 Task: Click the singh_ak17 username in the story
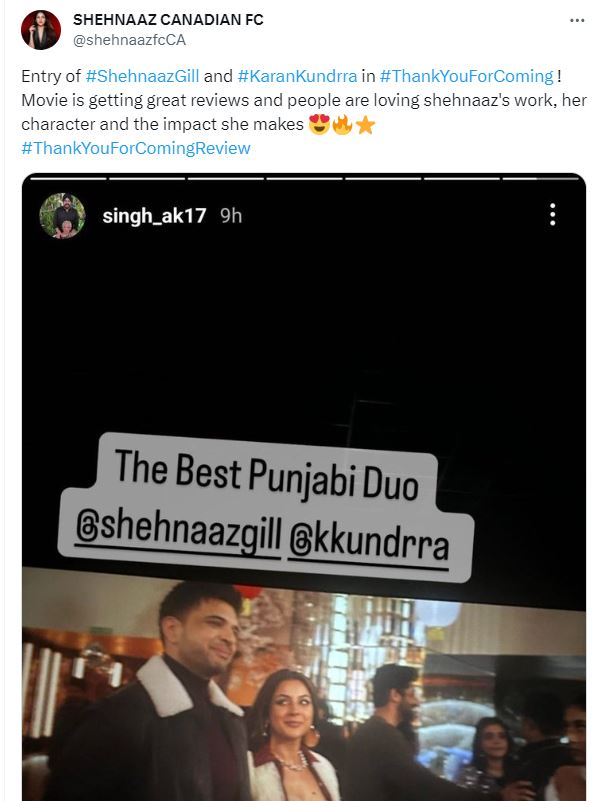[154, 216]
